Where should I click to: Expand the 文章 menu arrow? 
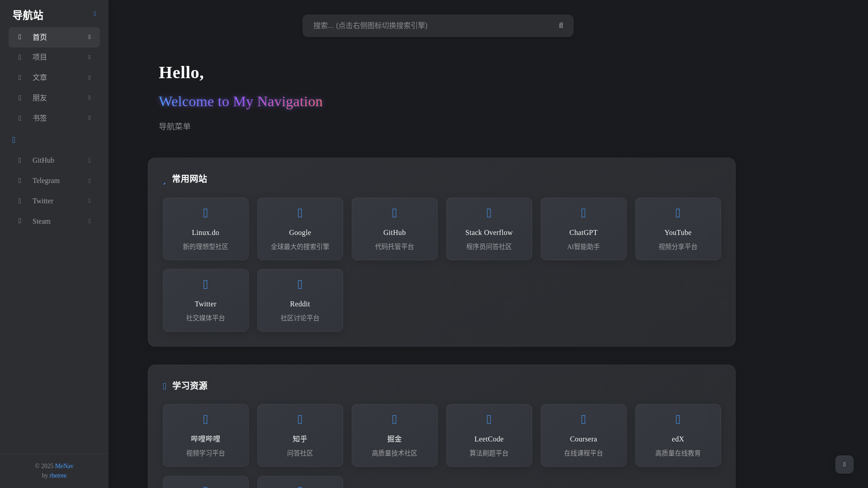[x=90, y=78]
